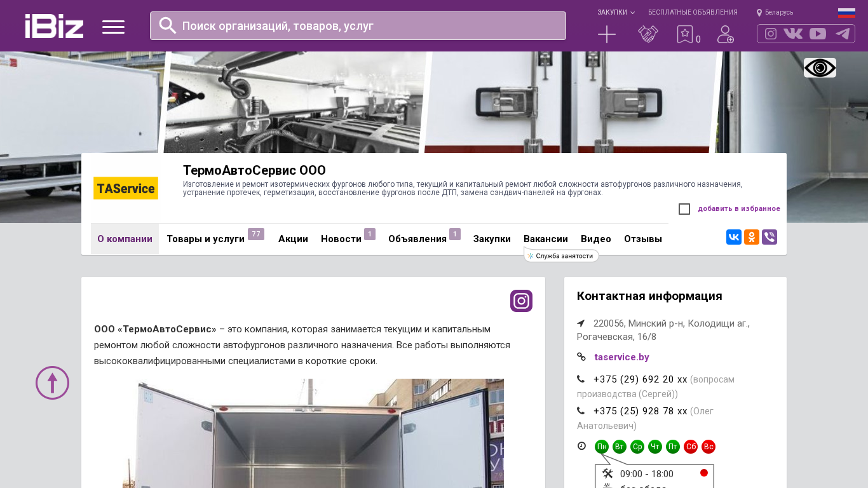Expand the Закупки dropdown
This screenshot has height=488, width=868.
click(616, 12)
